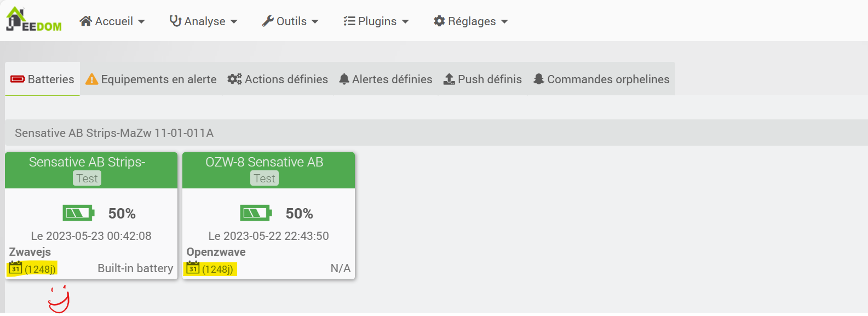Click the calendar icon in the Openzwave card
This screenshot has height=316, width=868.
click(193, 268)
